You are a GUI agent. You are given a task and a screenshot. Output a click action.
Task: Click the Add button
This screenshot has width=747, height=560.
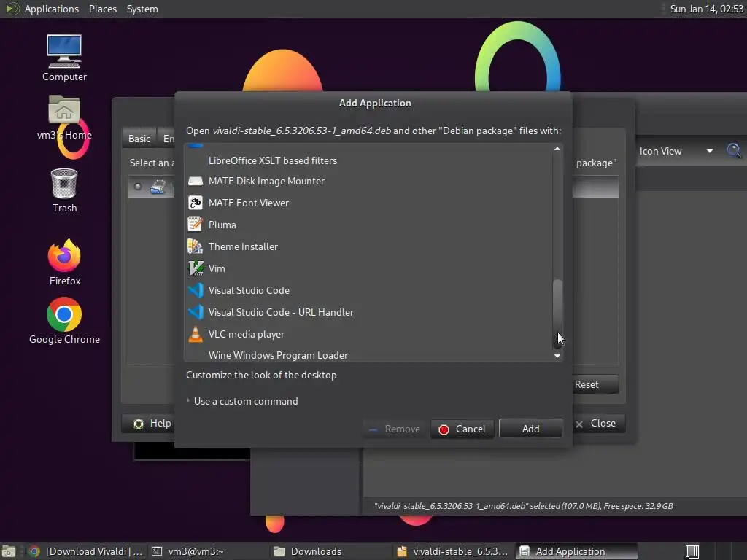click(x=531, y=429)
